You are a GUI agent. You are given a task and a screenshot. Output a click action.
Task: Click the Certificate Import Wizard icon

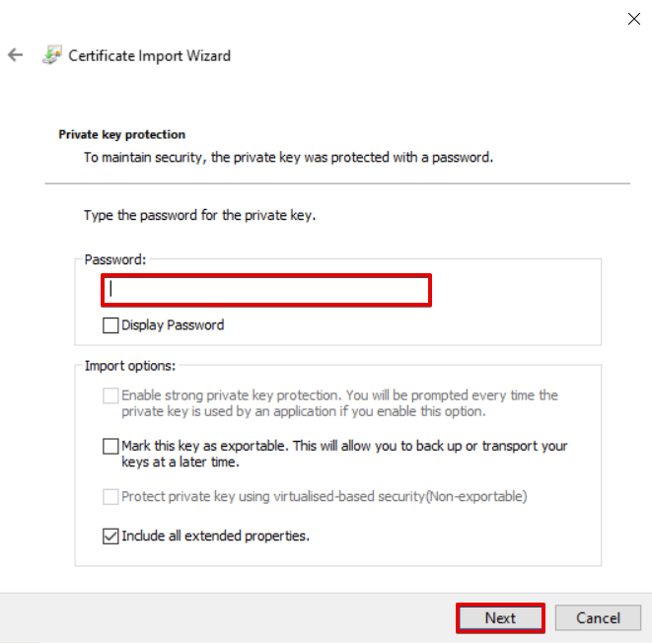[51, 55]
